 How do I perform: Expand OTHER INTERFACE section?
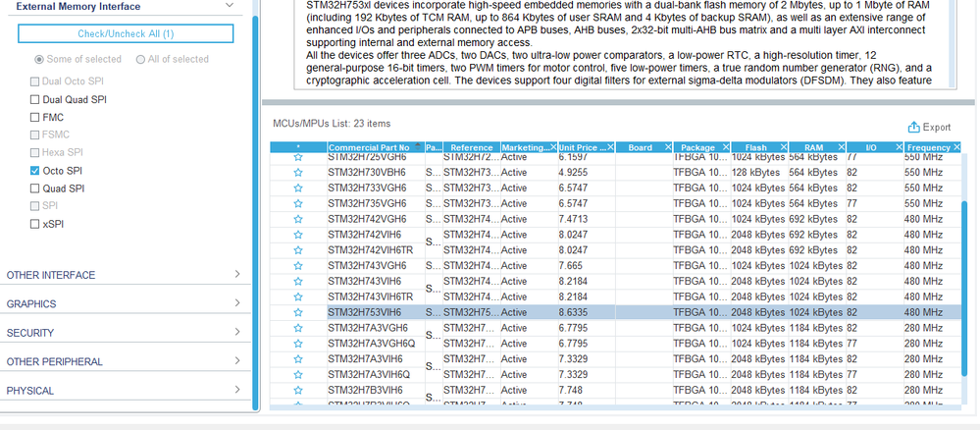(237, 274)
